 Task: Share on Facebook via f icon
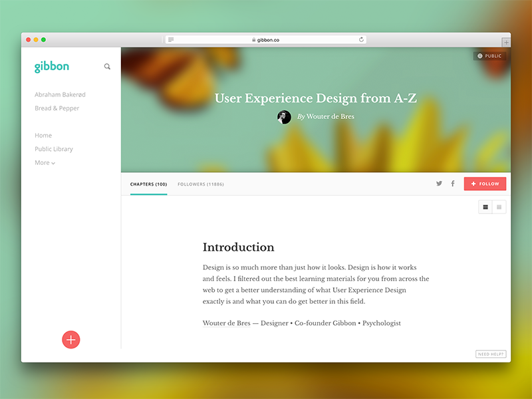coord(453,184)
